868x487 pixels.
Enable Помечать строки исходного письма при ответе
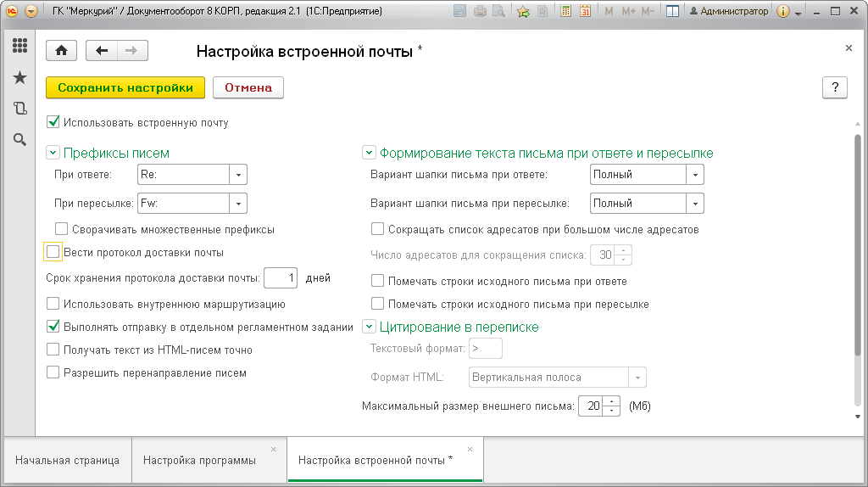(377, 281)
